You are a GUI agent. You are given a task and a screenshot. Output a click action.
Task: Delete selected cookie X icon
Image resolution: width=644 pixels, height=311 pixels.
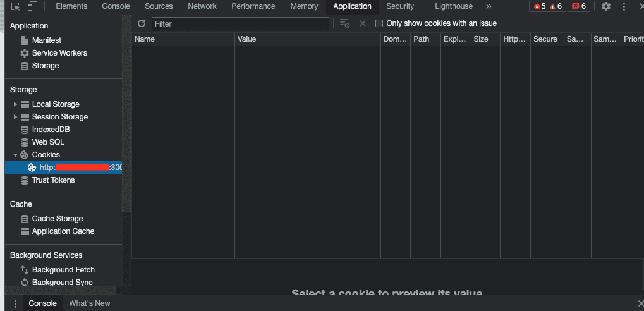(x=363, y=23)
